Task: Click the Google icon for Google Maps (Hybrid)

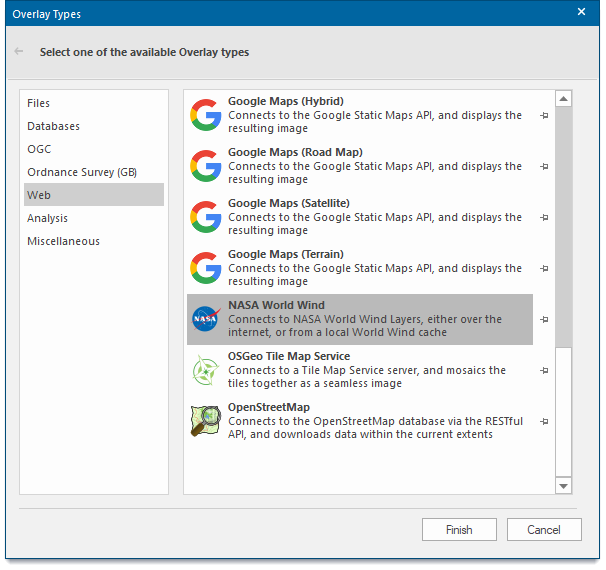Action: coord(206,115)
